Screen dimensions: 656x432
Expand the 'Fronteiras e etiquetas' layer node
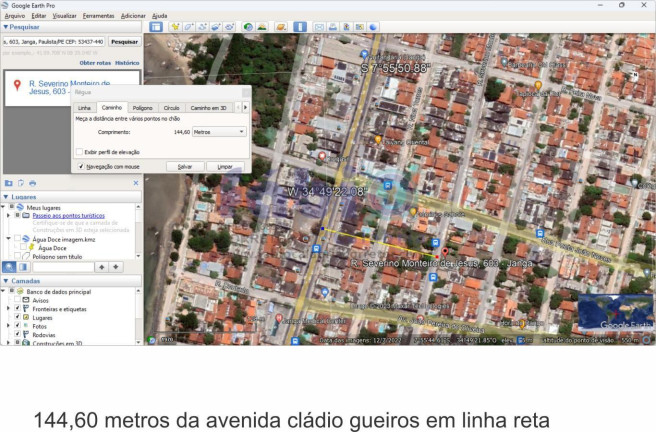[x=8, y=308]
